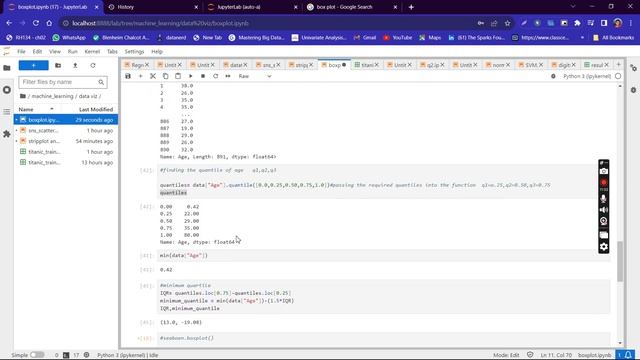This screenshot has width=640, height=360.
Task: Paste cell from the clipboard
Action: 178,76
